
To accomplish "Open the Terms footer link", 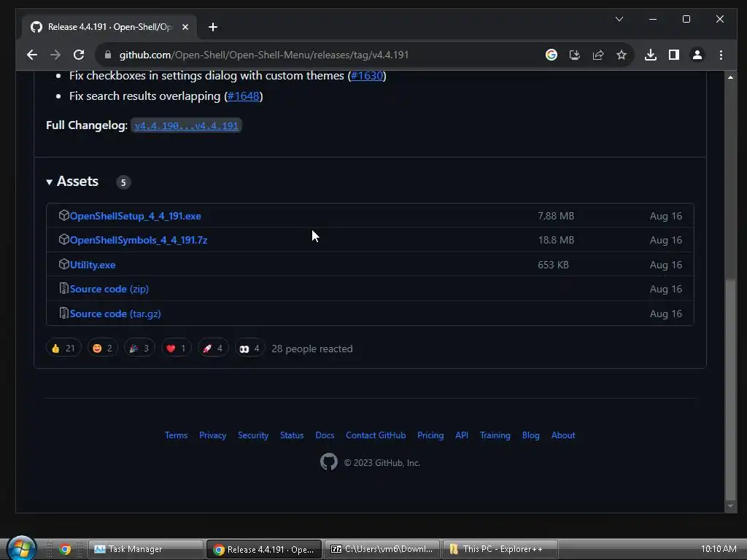I will (177, 435).
